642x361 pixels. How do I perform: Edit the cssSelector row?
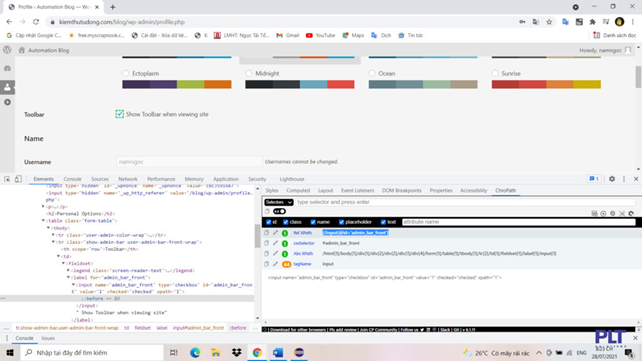point(275,243)
